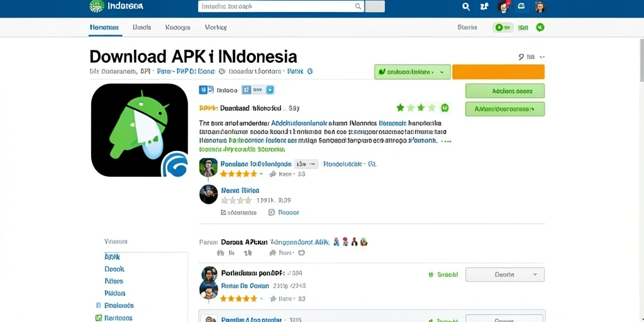
Task: Open the "Nenin Ilirlea" reviewer link
Action: click(240, 191)
